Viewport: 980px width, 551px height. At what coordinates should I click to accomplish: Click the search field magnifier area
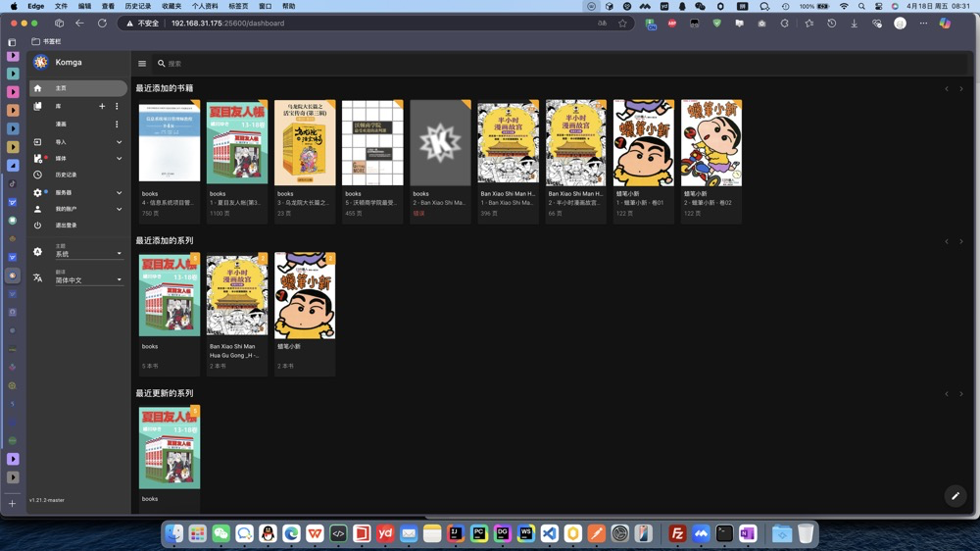[162, 63]
